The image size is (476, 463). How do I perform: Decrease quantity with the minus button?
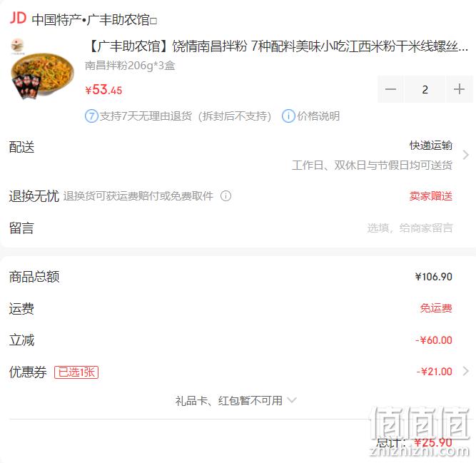point(390,89)
